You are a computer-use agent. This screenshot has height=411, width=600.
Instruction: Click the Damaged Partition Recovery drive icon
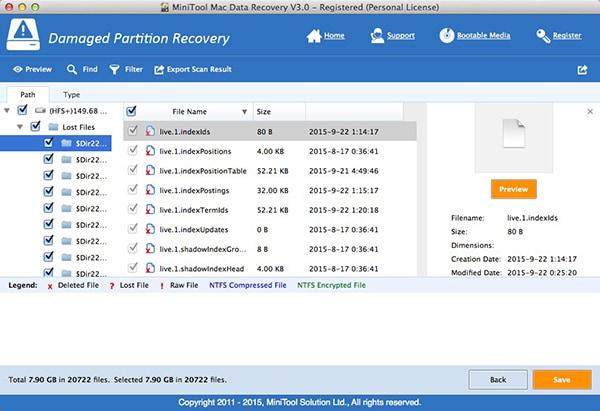tap(23, 35)
